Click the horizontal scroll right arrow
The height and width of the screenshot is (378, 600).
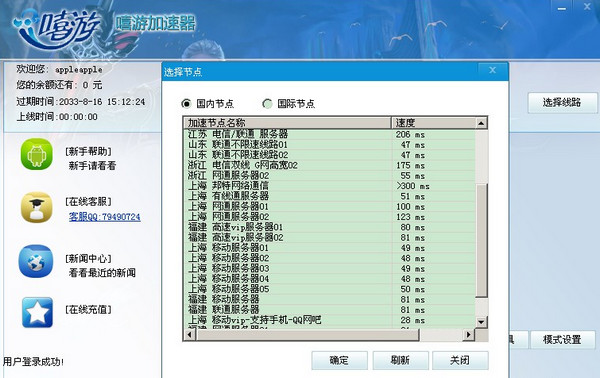[468, 335]
